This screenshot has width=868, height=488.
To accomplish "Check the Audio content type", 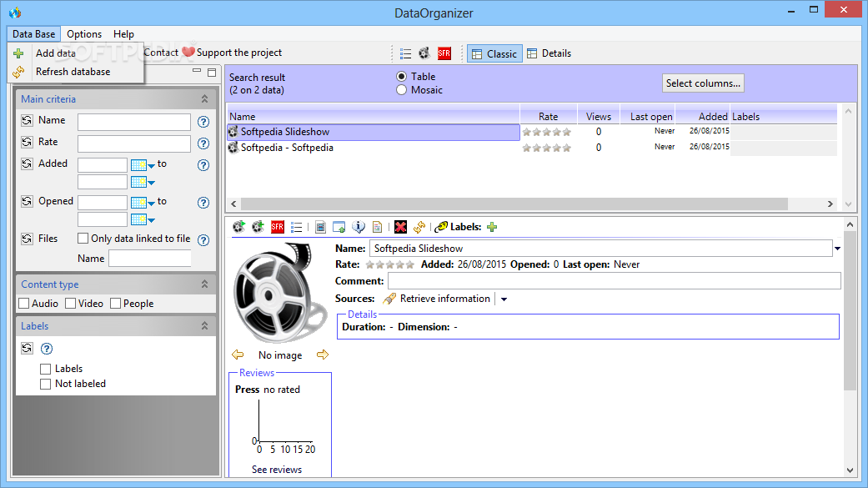I will click(24, 304).
